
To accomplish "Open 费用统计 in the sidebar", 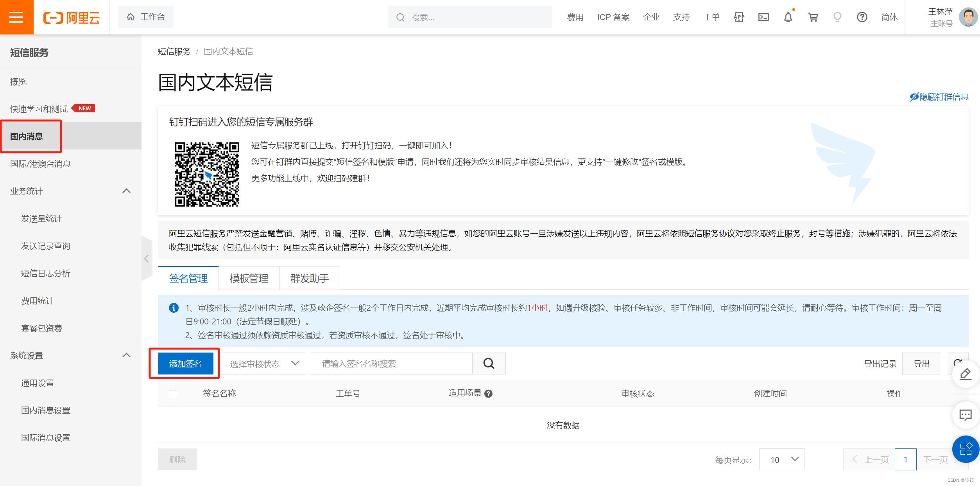I will point(37,301).
